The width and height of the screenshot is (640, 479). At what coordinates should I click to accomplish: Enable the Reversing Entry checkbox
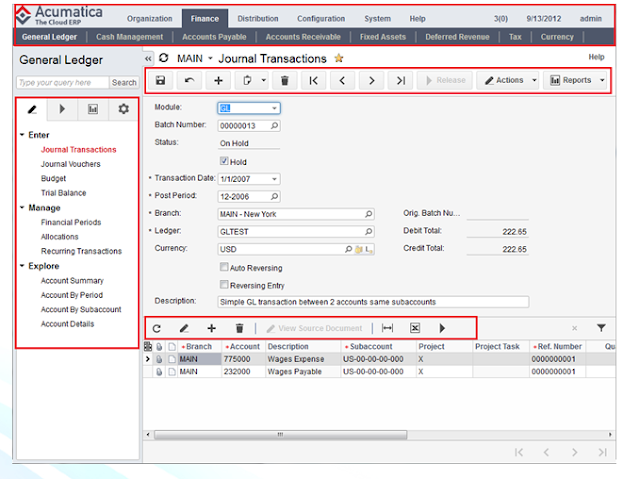(224, 284)
